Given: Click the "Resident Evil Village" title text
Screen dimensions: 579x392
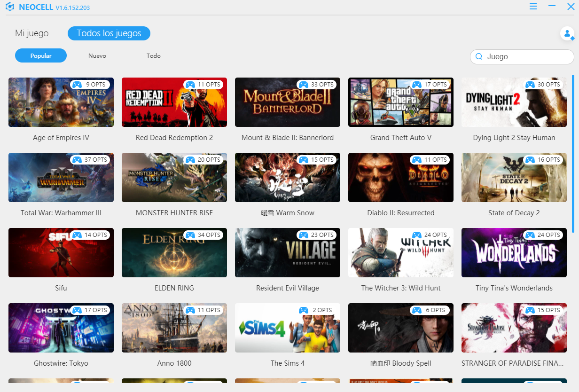Looking at the screenshot, I should 288,288.
